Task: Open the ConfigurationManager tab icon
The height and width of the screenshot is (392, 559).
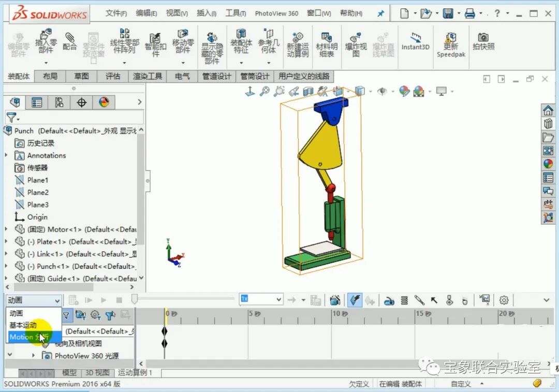Action: [59, 103]
